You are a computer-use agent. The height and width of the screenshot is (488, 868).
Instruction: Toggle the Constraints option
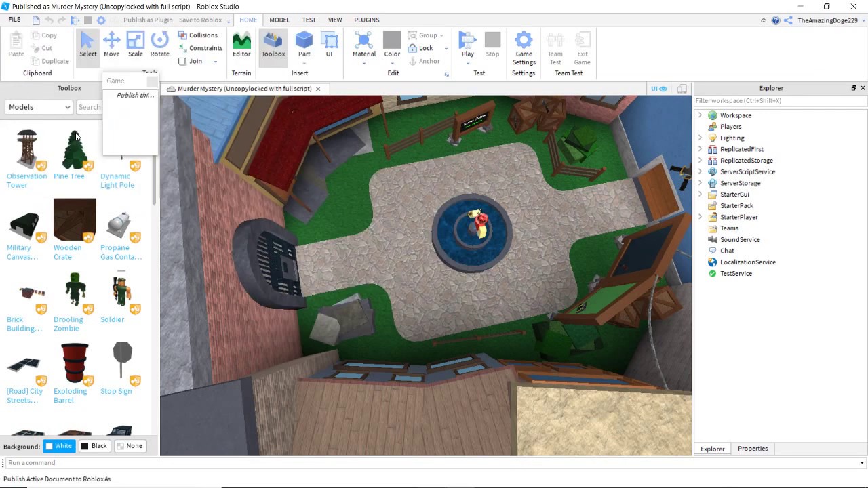coord(200,48)
